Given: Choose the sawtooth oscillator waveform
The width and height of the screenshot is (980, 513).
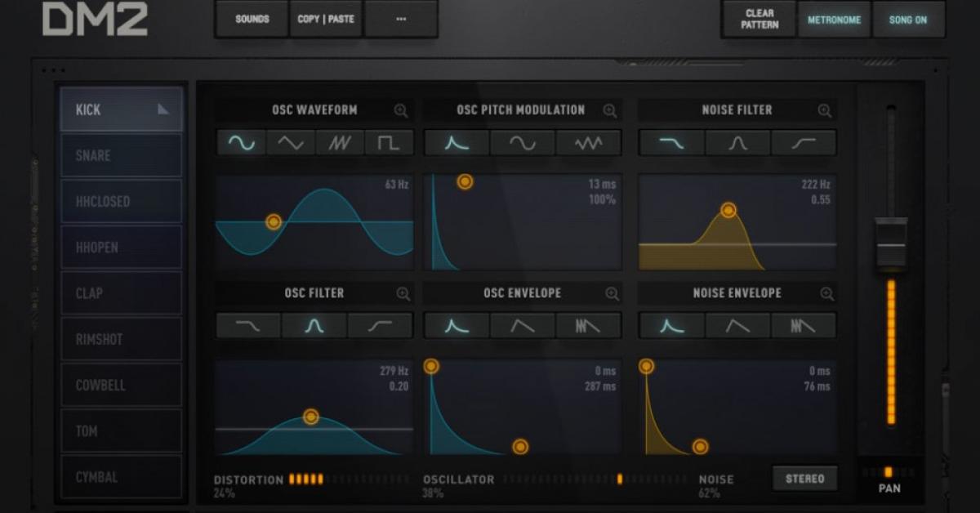Looking at the screenshot, I should (339, 141).
